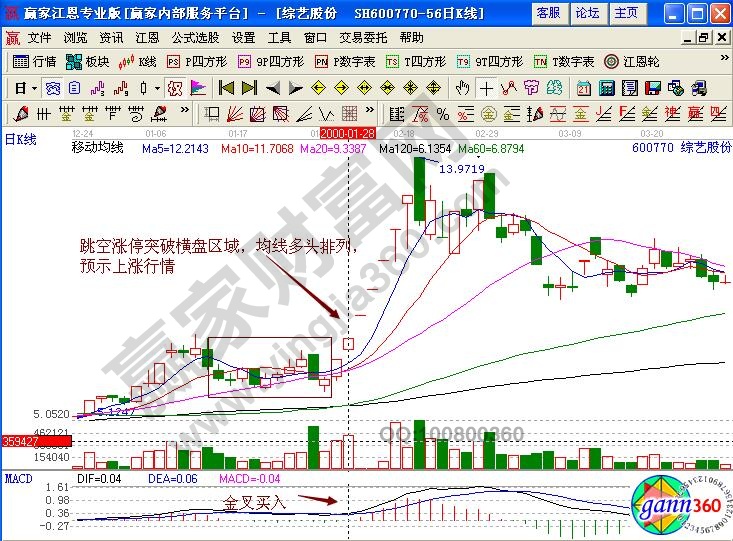Switch to the K线 candlestick chart
Viewport: 733px width, 541px height.
[138, 61]
